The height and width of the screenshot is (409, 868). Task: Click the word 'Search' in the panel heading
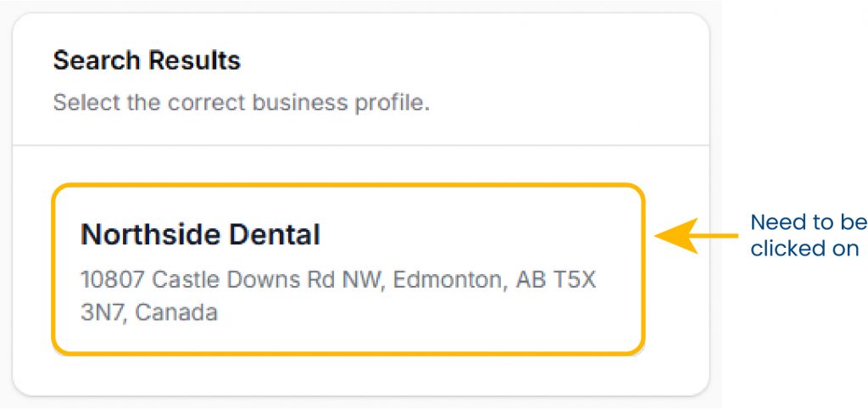[97, 60]
